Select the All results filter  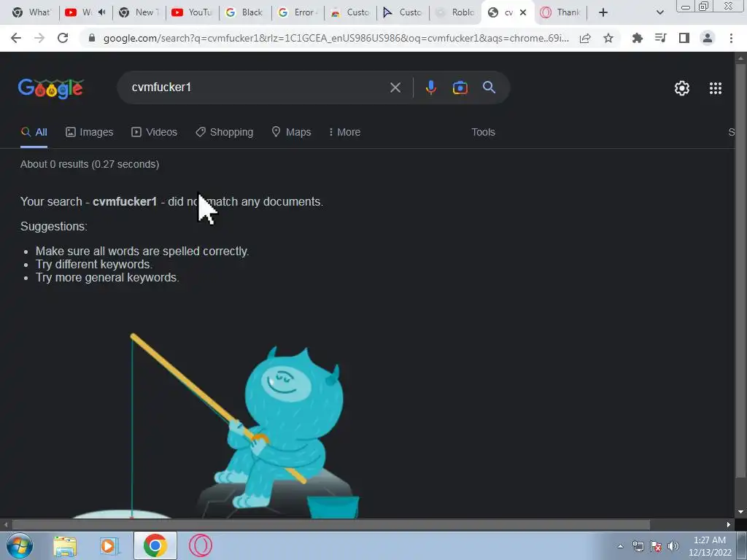(x=34, y=133)
